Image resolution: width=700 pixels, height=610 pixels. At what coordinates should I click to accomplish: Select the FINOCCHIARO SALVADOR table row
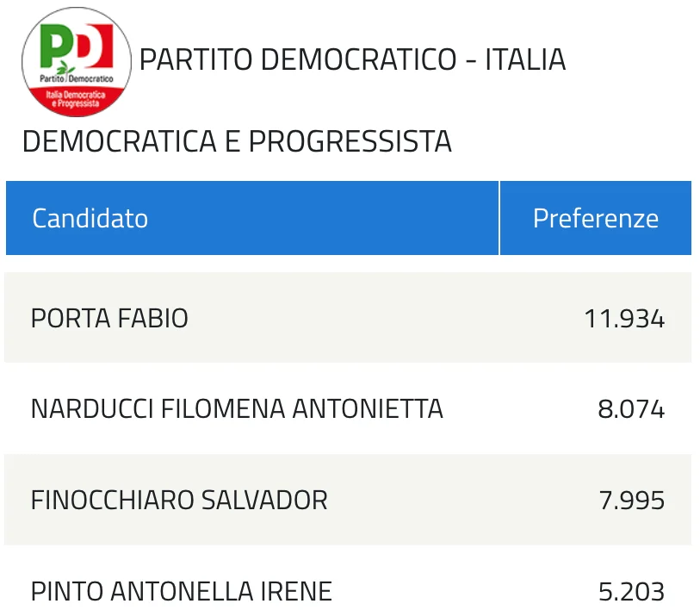[348, 500]
